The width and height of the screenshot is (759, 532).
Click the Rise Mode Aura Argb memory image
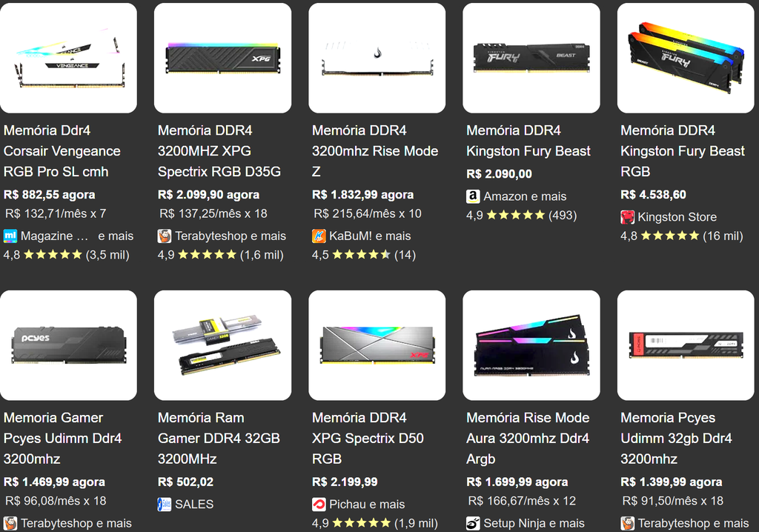[531, 345]
